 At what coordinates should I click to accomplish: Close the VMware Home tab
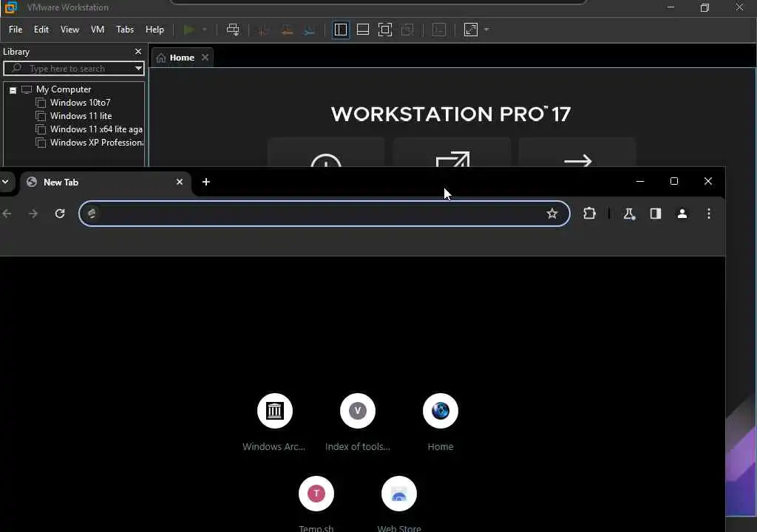pyautogui.click(x=206, y=58)
